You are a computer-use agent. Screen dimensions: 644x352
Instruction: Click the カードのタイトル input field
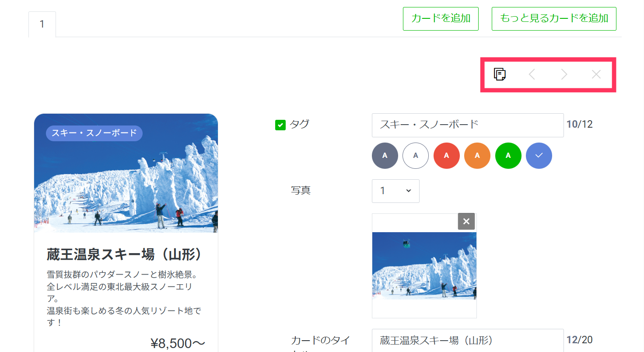click(x=468, y=340)
